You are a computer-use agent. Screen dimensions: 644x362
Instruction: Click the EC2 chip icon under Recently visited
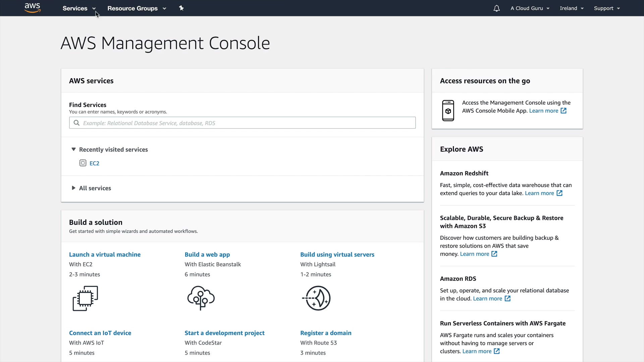click(83, 163)
